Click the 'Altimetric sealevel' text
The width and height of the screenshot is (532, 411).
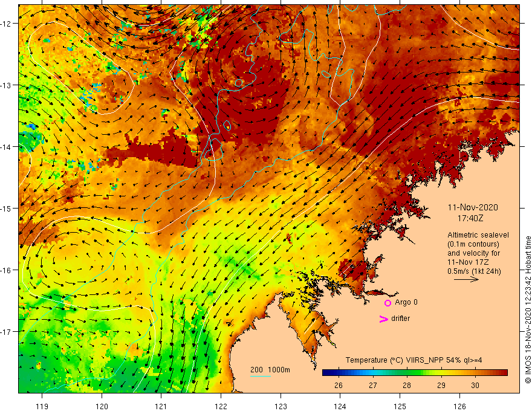[x=478, y=235]
